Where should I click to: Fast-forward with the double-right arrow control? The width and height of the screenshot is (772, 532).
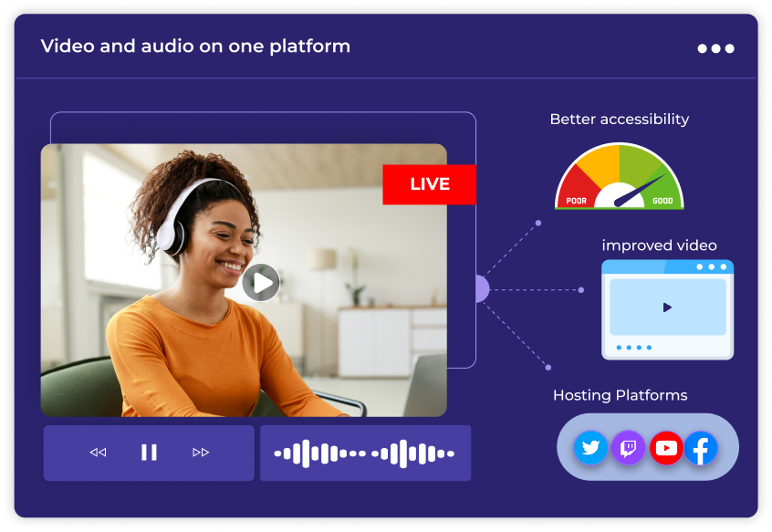(x=200, y=453)
